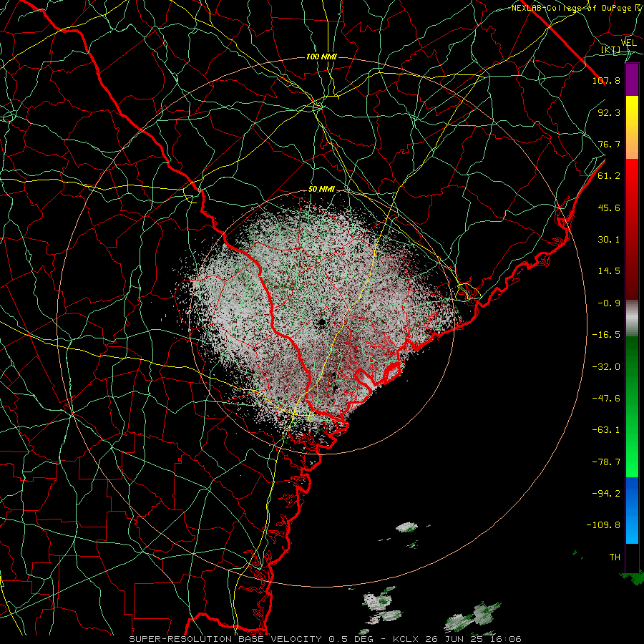Click the purple top segment of velocity color bar
Viewport: 644px width, 644px height.
[632, 79]
